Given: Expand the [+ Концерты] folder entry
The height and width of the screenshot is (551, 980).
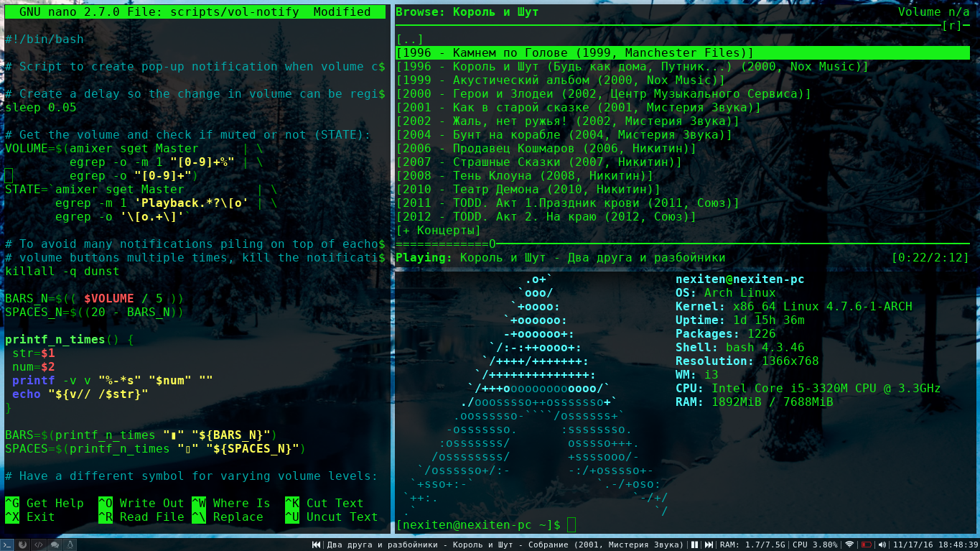Looking at the screenshot, I should tap(438, 231).
